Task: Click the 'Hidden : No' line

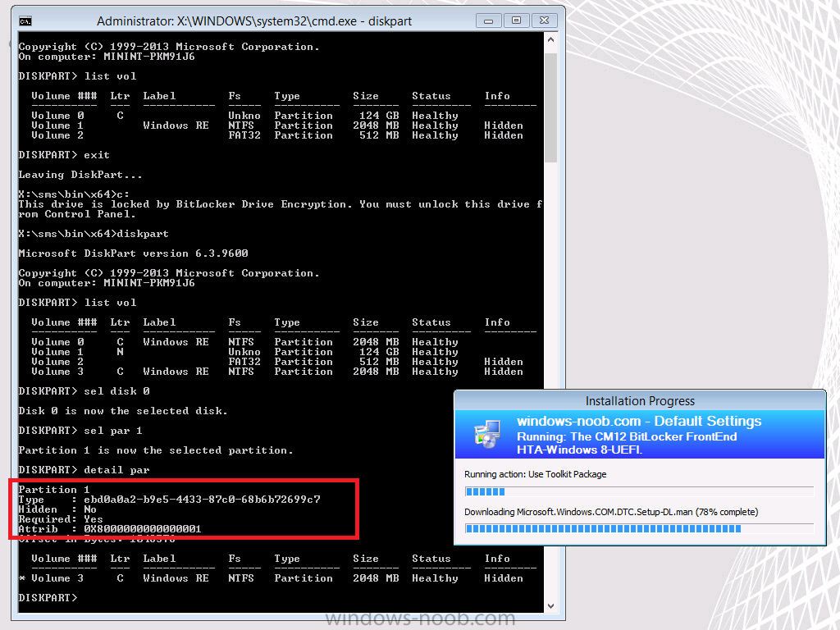Action: click(57, 509)
